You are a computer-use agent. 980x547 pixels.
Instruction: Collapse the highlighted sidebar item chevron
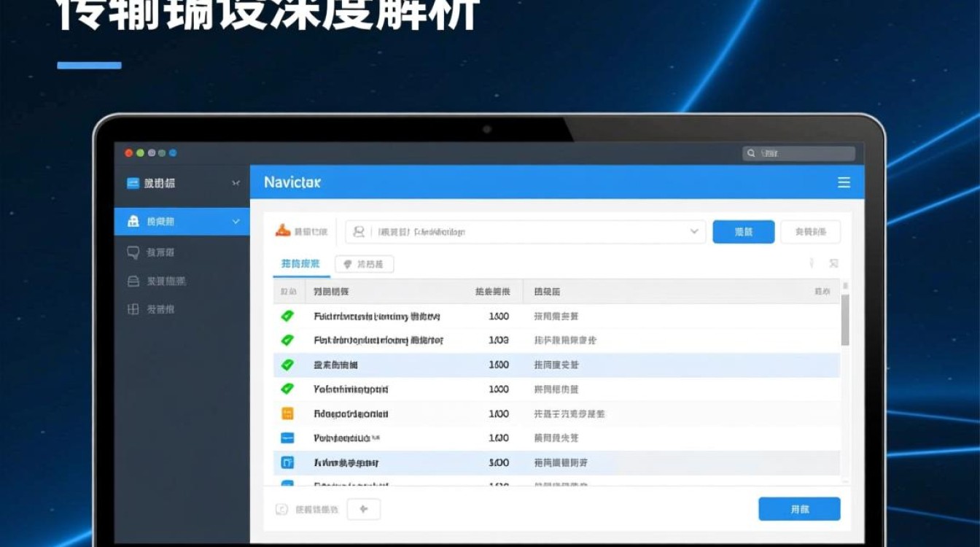(236, 221)
